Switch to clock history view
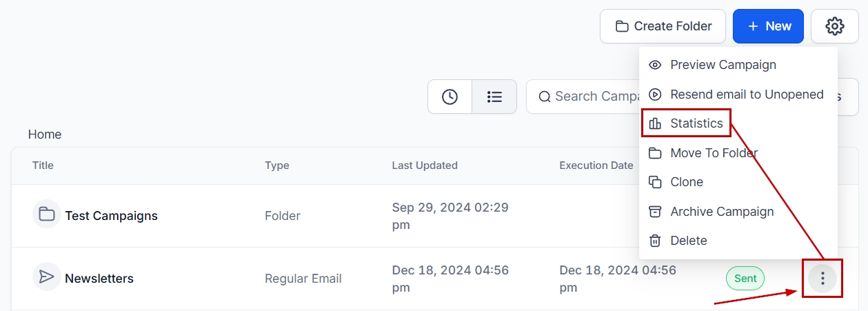Viewport: 868px width, 311px height. pos(450,97)
